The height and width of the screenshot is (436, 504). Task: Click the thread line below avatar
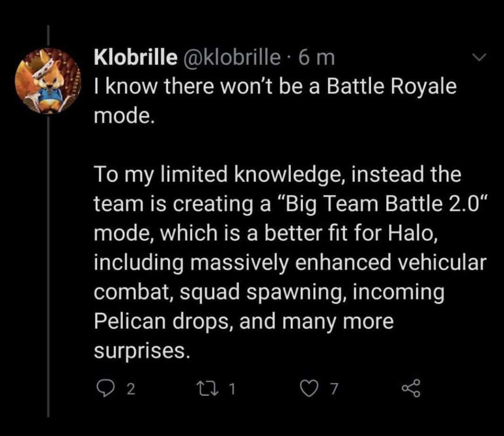coord(49,266)
